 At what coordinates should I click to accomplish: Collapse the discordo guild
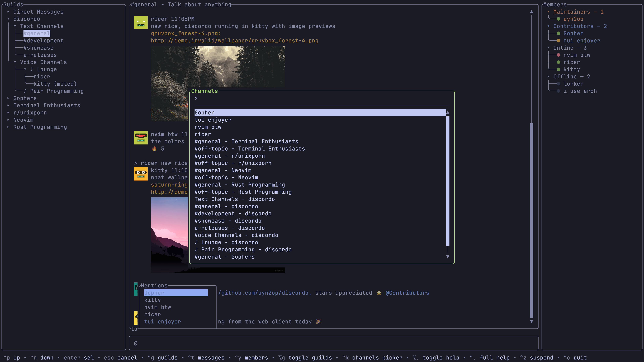(x=8, y=19)
